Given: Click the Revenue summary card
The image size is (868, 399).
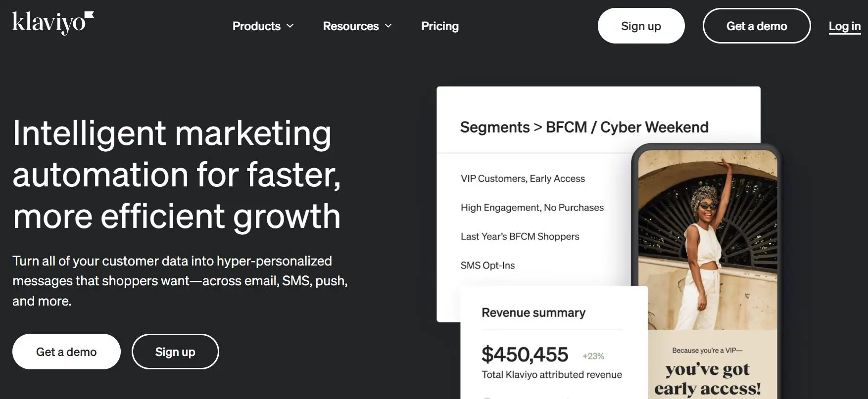Looking at the screenshot, I should [x=554, y=342].
